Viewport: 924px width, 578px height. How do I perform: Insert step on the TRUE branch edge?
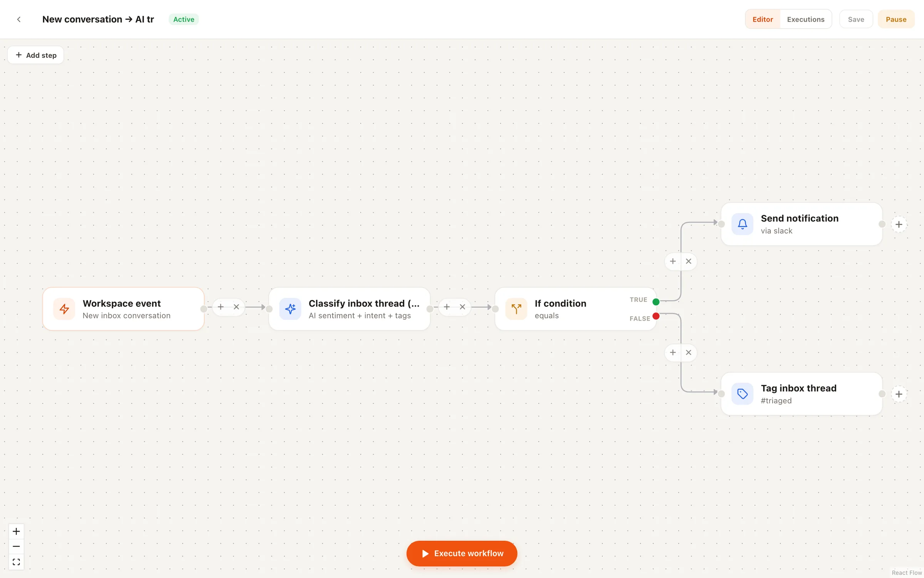pos(673,261)
